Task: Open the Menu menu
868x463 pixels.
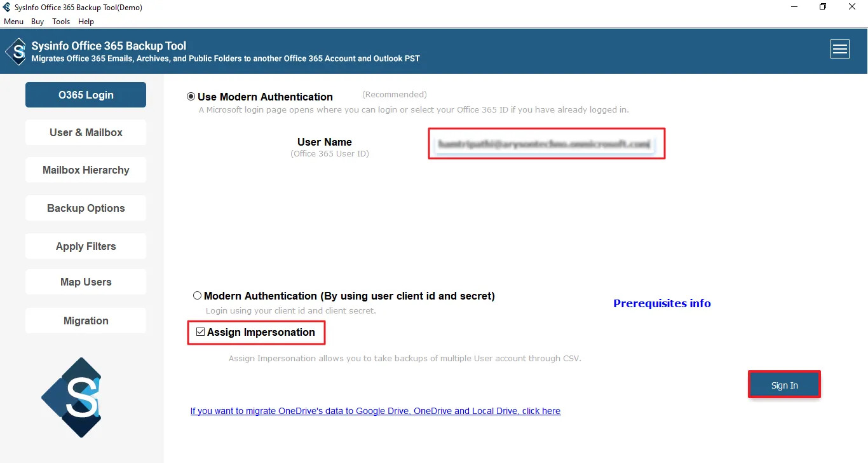Action: pos(13,22)
